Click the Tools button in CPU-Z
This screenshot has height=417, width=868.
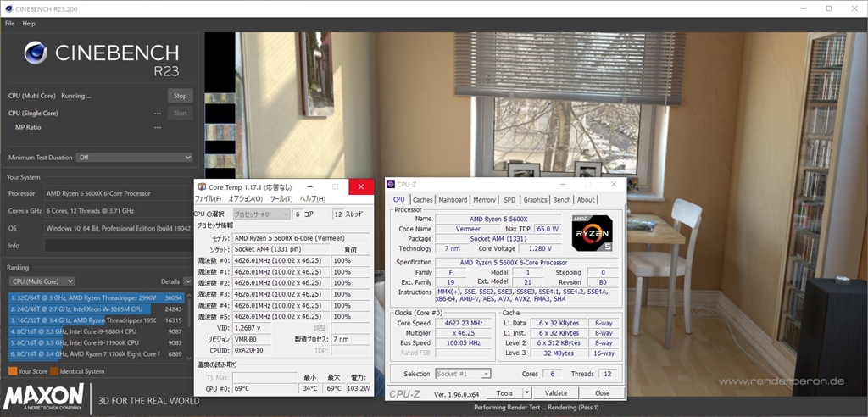pyautogui.click(x=504, y=393)
